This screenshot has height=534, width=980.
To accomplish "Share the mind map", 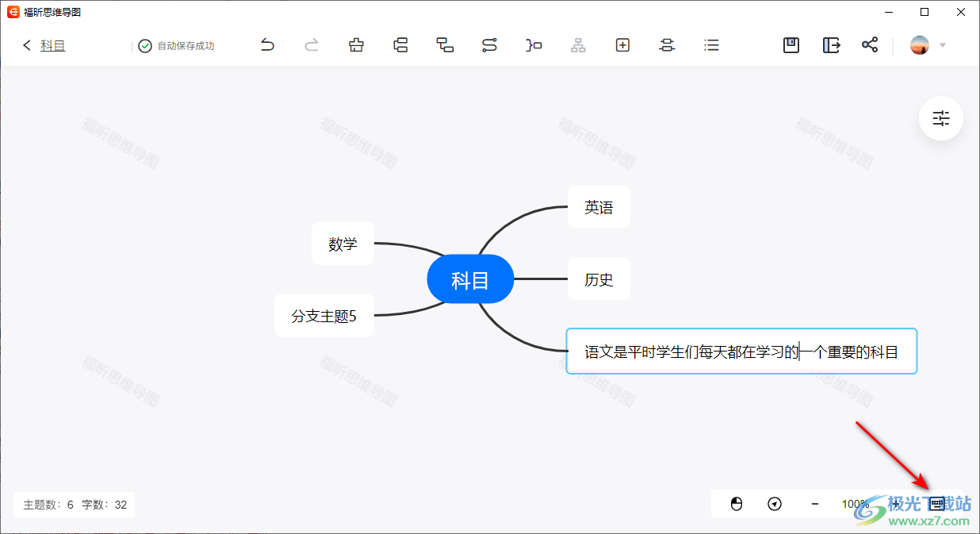I will (x=870, y=45).
